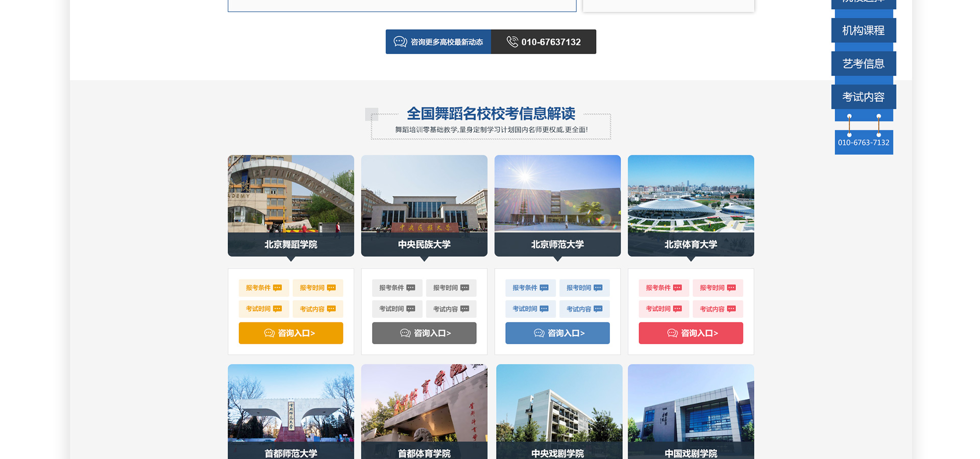Screen dimensions: 980x459
Task: Click chat bubble icon beside 咨询更多高校最新动态
Action: [400, 42]
